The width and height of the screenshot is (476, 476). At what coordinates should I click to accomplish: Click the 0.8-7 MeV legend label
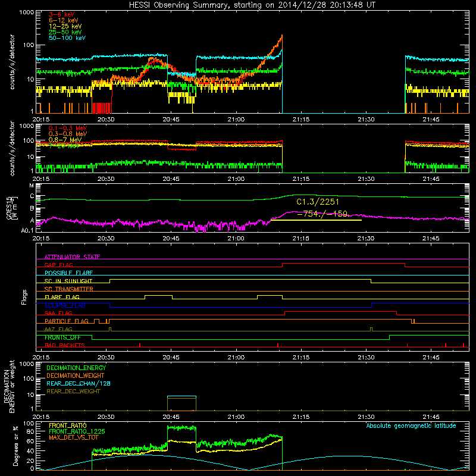(x=65, y=140)
